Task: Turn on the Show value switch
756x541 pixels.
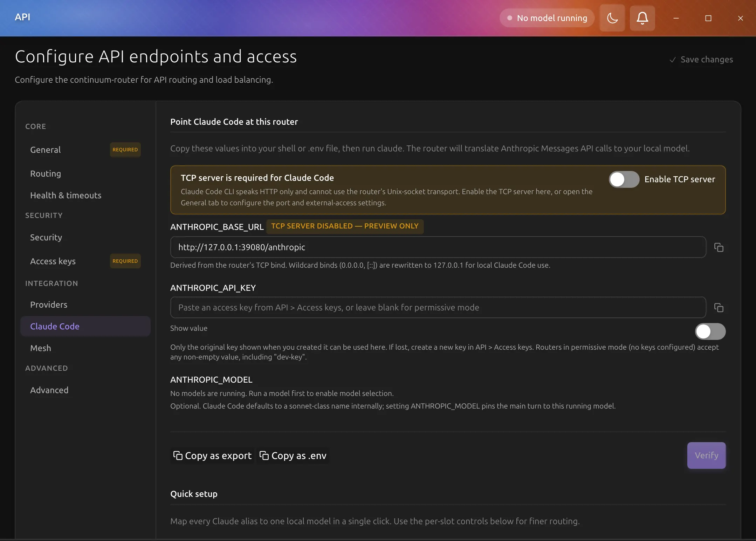Action: click(x=710, y=331)
